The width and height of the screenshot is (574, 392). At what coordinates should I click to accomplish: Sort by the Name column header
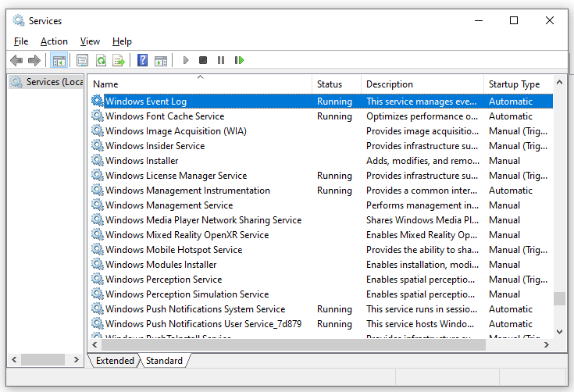coord(200,84)
